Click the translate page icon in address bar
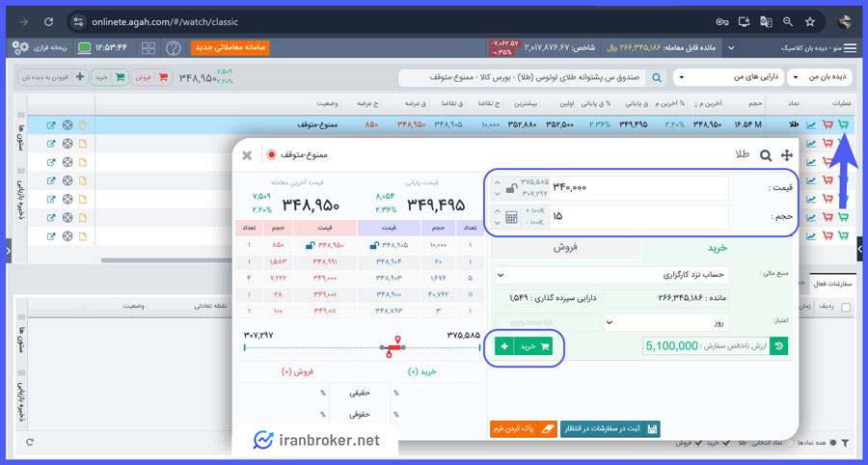This screenshot has width=868, height=465. 766,21
